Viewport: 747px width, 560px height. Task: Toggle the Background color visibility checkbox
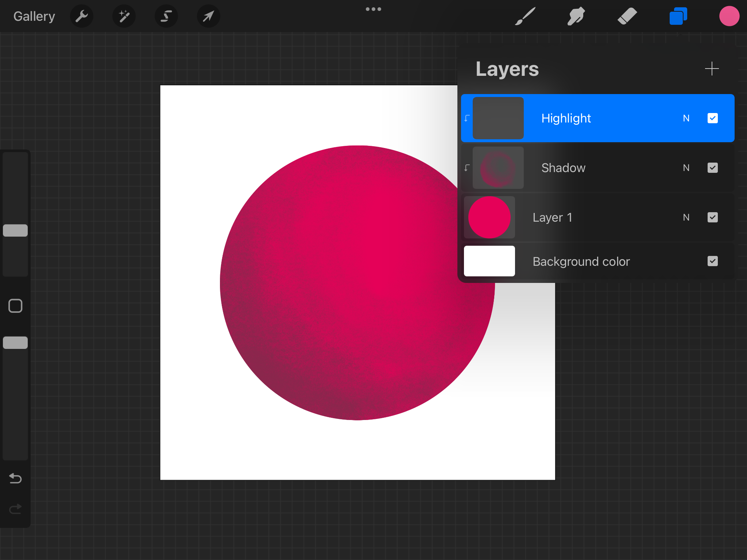[x=712, y=261]
